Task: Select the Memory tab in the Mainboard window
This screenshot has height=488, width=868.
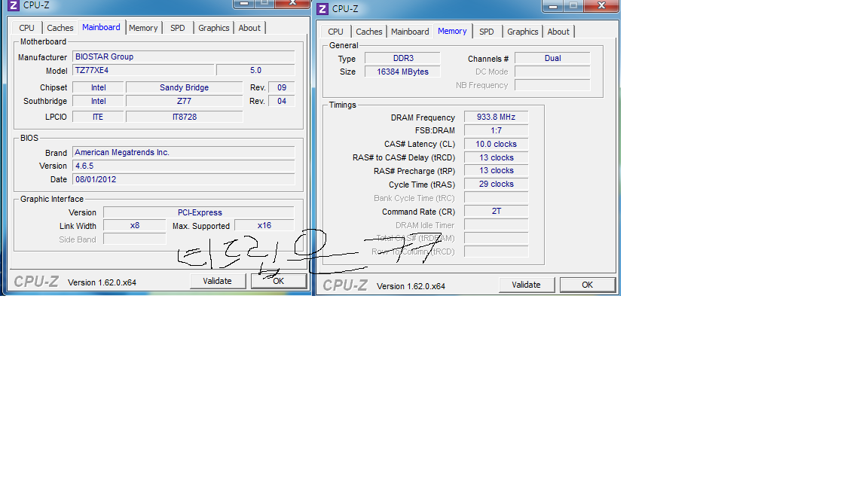Action: click(143, 28)
